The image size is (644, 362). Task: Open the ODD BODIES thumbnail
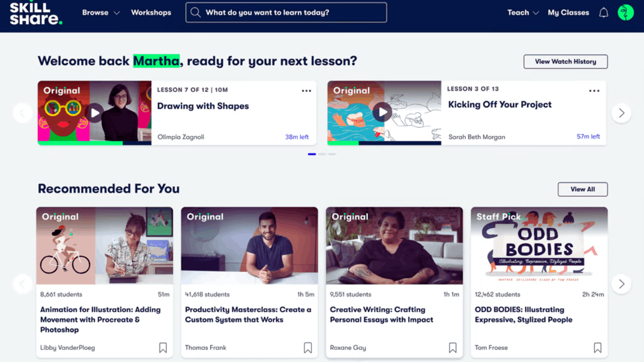click(x=539, y=246)
